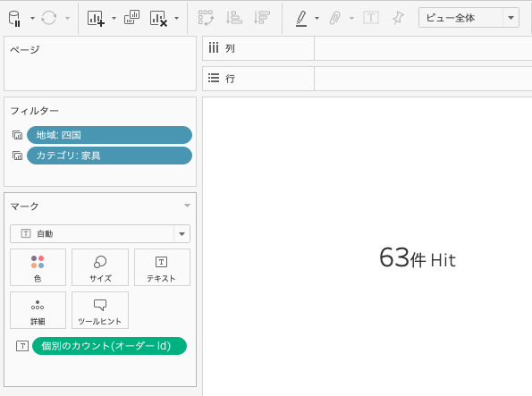Add a new worksheet using the toolbar icon
Image resolution: width=532 pixels, height=396 pixels.
96,18
